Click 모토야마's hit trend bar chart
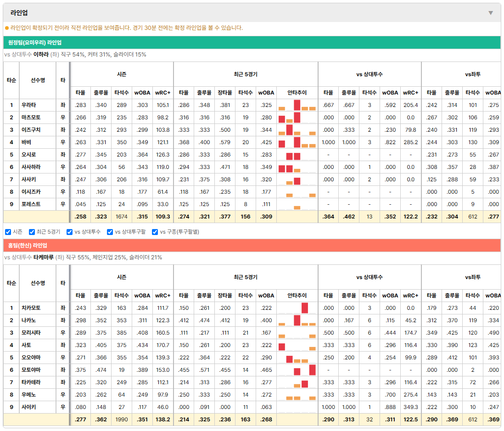The image size is (504, 431). click(x=297, y=370)
